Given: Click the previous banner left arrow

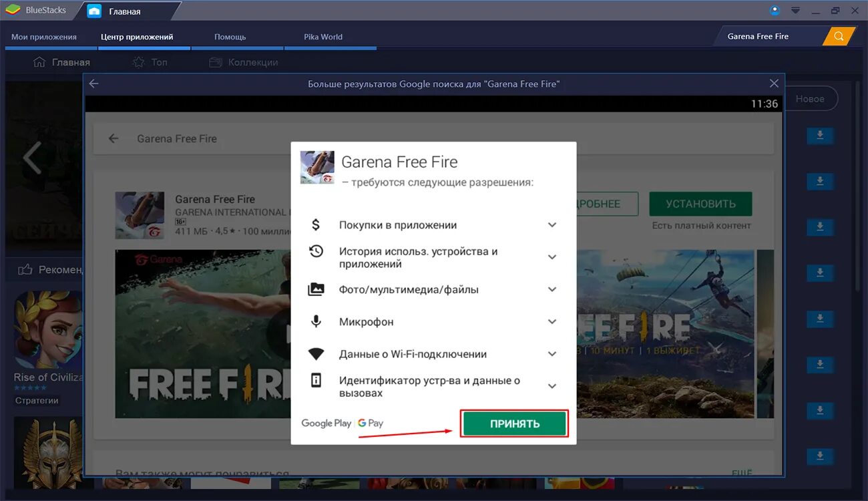Looking at the screenshot, I should pyautogui.click(x=32, y=158).
